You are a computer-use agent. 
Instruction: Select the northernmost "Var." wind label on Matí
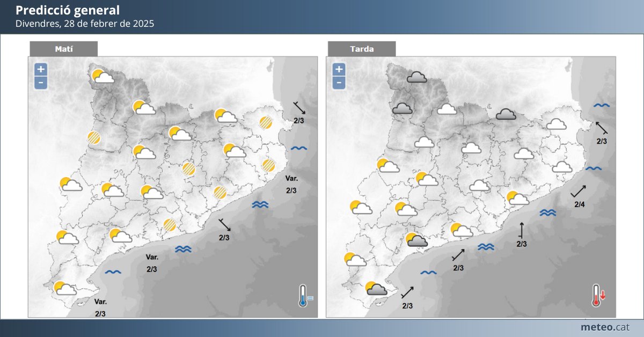(291, 178)
